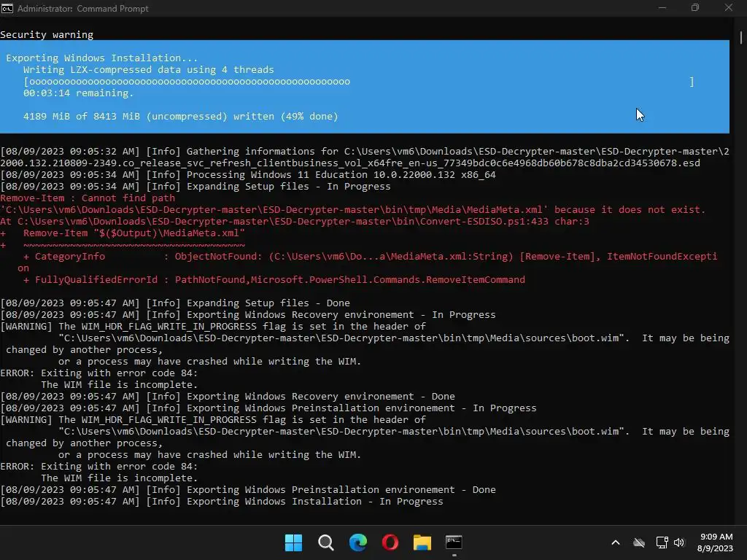Click Command Prompt title bar icon

tap(7, 9)
